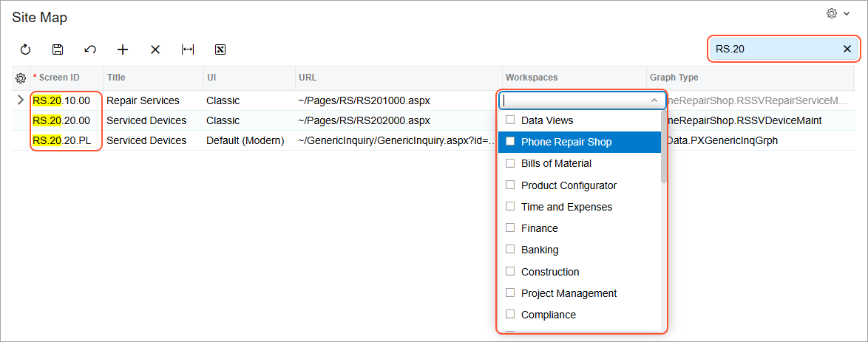Open the grid column configuration gear icon
This screenshot has width=868, height=342.
(21, 78)
